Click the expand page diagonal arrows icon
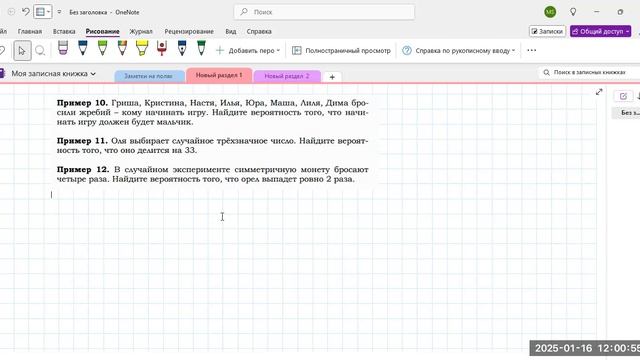This screenshot has height=360, width=640. tap(599, 92)
